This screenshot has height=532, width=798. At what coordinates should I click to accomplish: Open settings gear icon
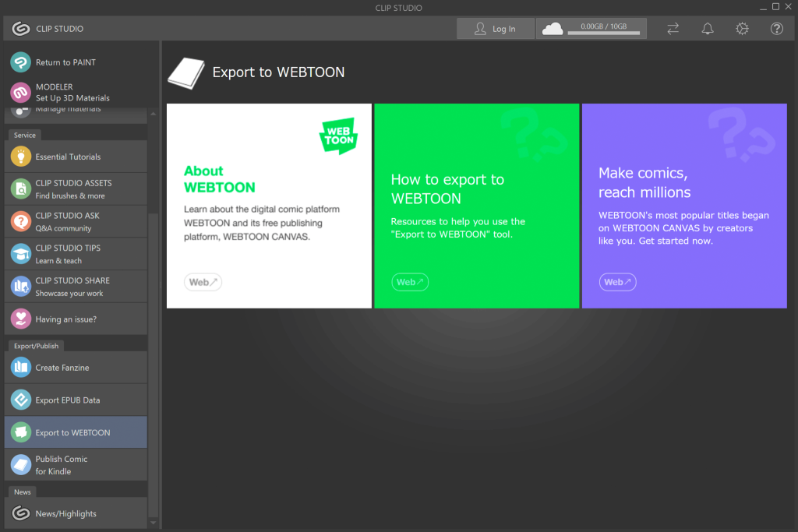pyautogui.click(x=742, y=29)
